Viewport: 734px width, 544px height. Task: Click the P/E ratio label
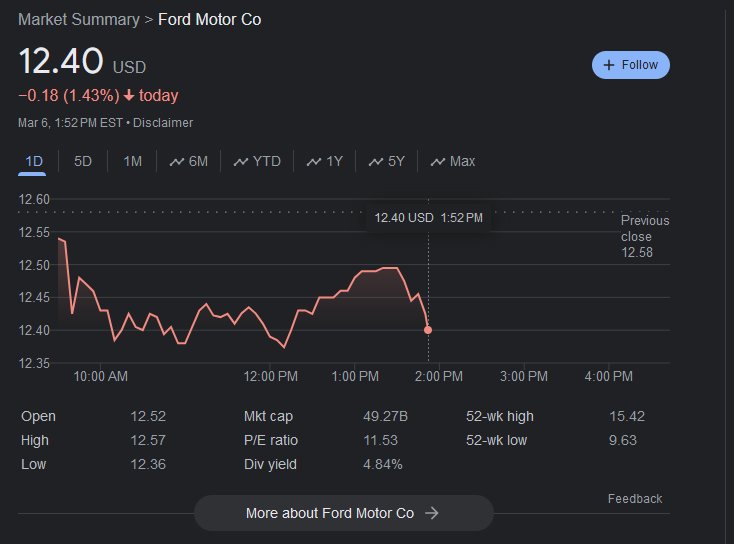point(271,440)
